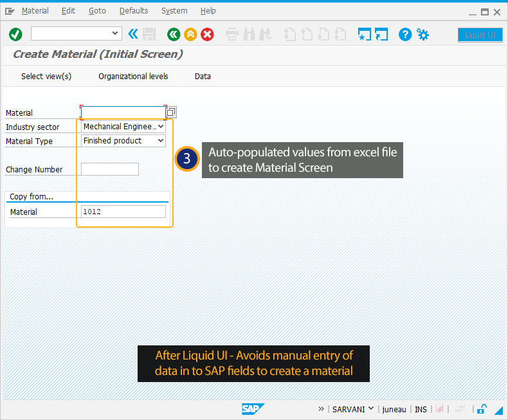Open the Defaults menu
508x420 pixels.
point(134,11)
